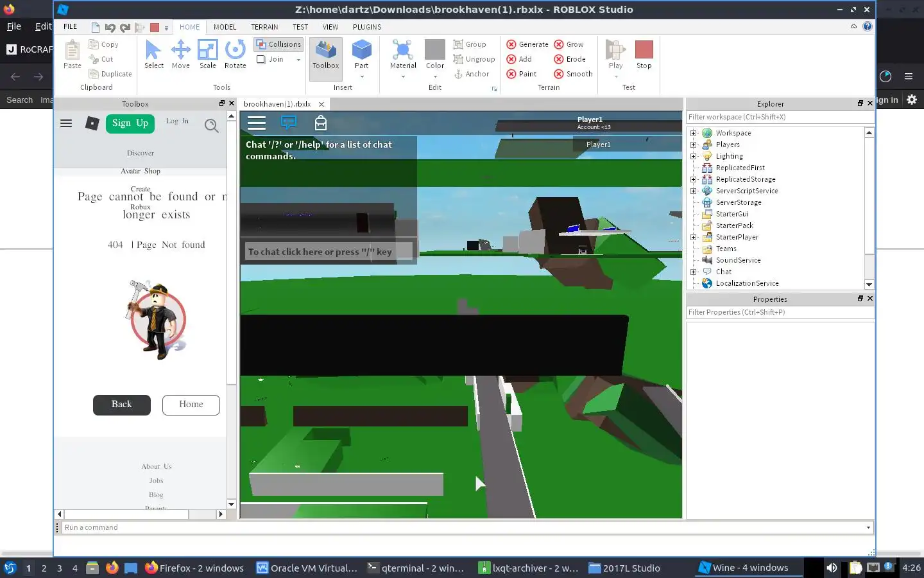The width and height of the screenshot is (924, 578).
Task: Switch to the TEST ribbon tab
Action: (300, 27)
